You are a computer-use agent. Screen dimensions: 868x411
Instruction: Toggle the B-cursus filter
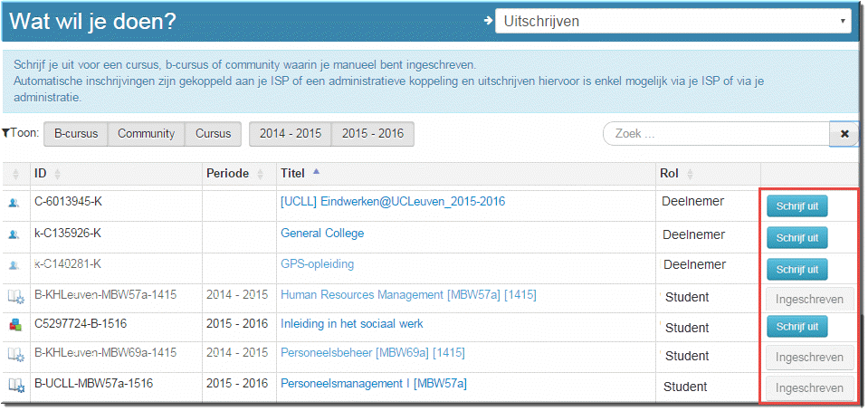[x=76, y=134]
